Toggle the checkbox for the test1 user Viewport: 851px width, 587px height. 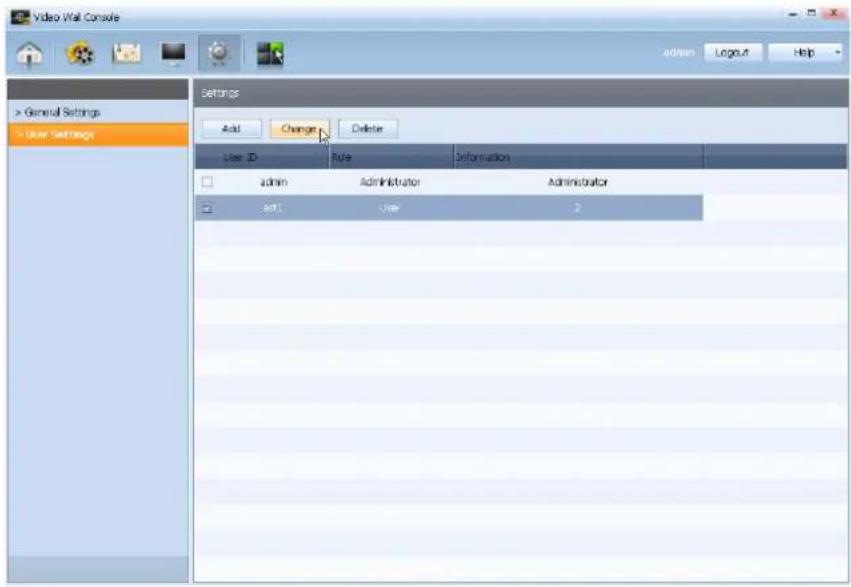click(207, 208)
